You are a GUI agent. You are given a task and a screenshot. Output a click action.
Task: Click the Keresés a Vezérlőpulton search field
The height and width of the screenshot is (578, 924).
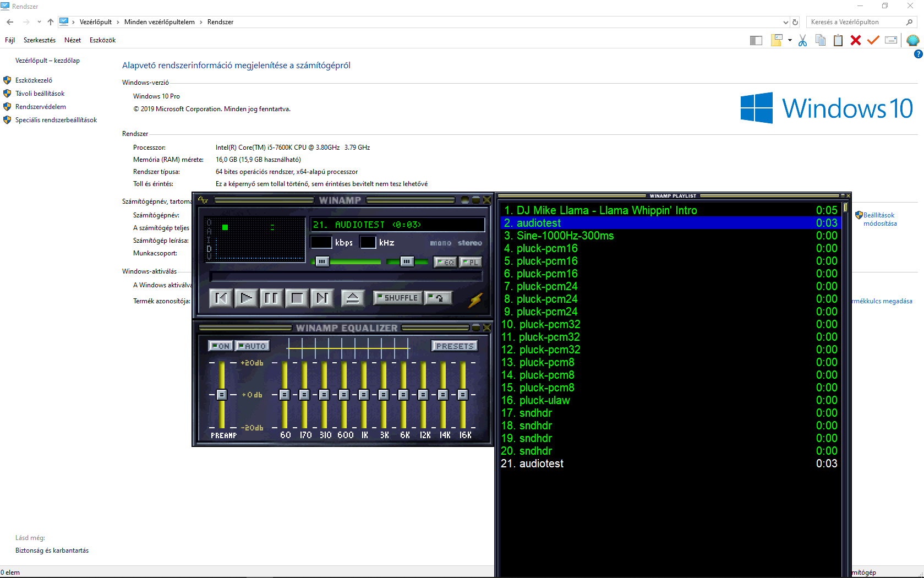tap(862, 22)
